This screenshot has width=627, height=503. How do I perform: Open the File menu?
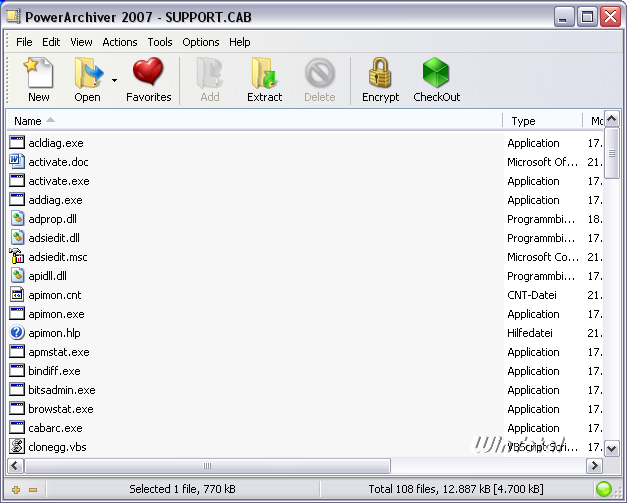click(x=24, y=42)
